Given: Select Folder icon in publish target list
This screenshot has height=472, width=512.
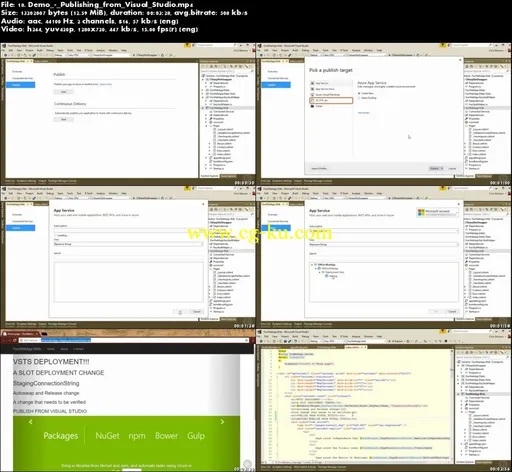Looking at the screenshot, I should click(312, 106).
